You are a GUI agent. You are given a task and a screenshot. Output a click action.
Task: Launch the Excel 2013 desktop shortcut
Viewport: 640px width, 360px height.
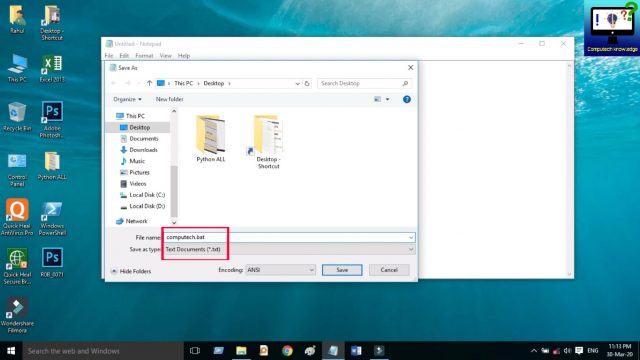tap(52, 68)
